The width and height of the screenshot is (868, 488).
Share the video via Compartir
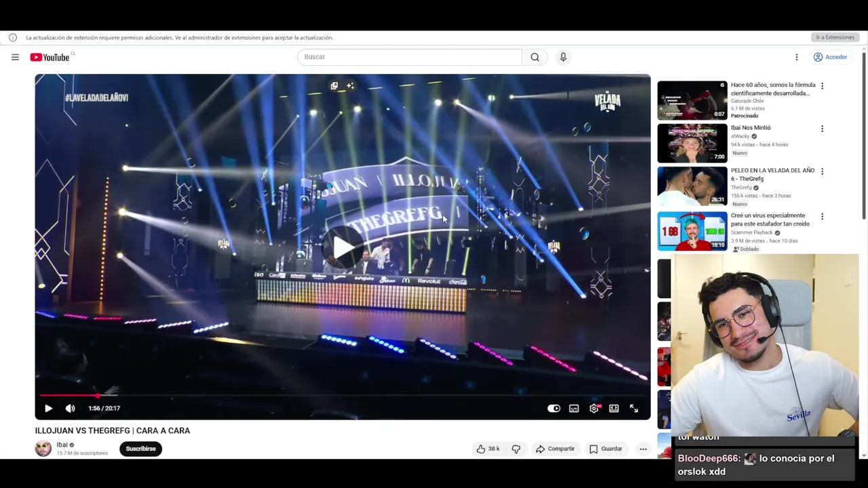(555, 449)
